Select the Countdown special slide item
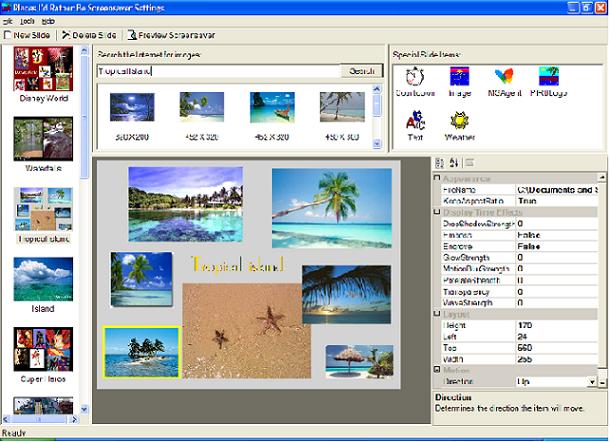The height and width of the screenshot is (442, 610). coord(415,82)
